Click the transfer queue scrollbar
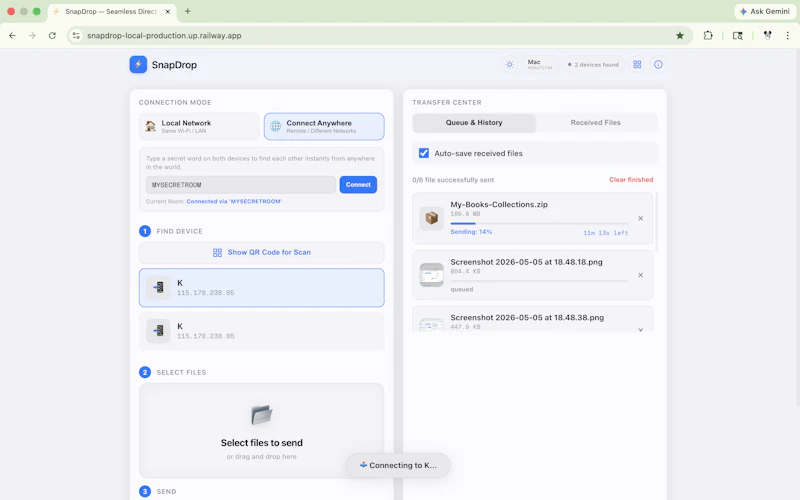800x500 pixels. coord(656,222)
